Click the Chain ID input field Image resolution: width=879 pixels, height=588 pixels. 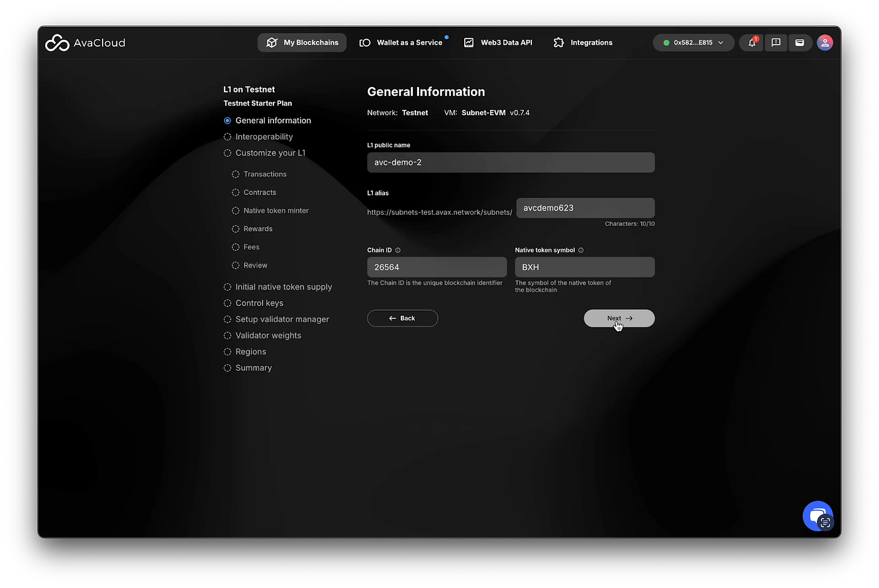437,267
